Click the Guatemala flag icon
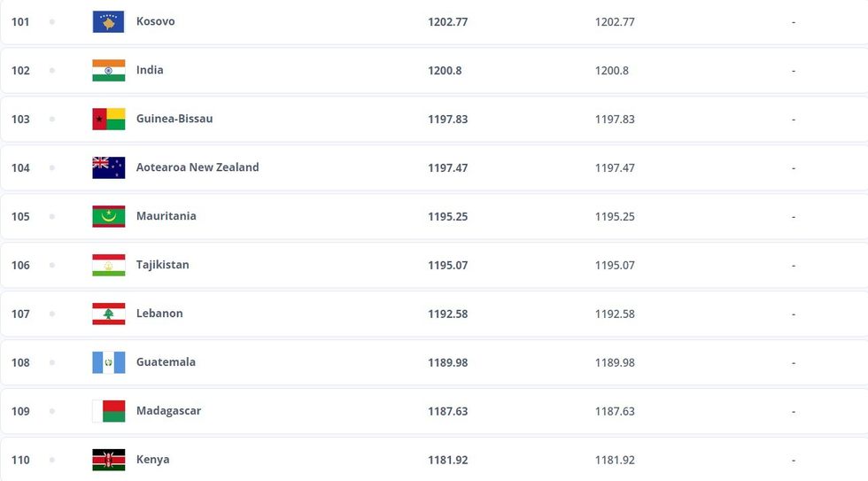Screen dimensions: 868x481 pyautogui.click(x=108, y=362)
